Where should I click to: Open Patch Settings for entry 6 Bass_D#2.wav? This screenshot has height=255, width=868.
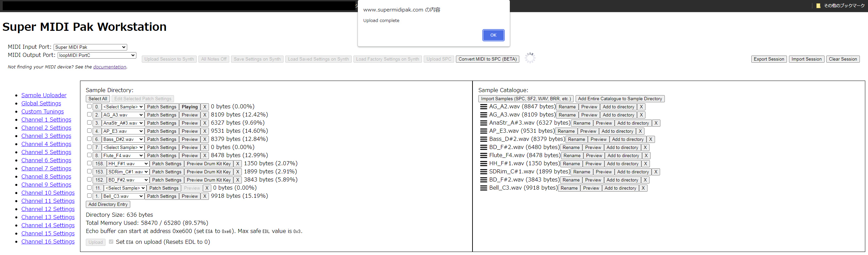[x=161, y=140]
